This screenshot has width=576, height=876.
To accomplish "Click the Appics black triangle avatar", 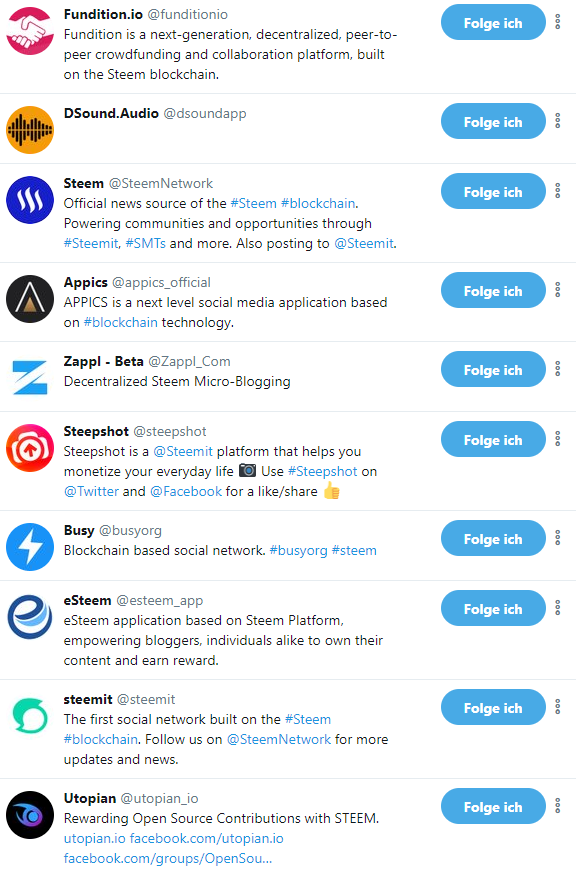I will click(x=30, y=298).
